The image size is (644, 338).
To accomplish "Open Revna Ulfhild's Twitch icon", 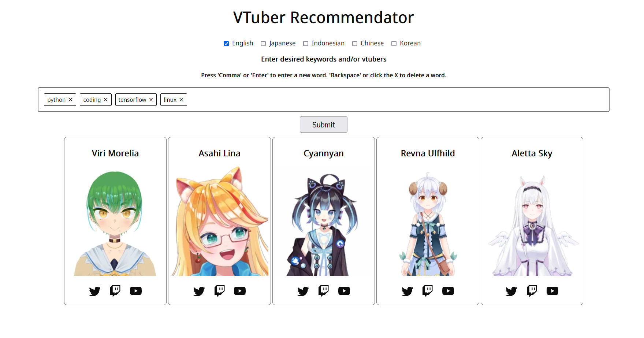I will pyautogui.click(x=428, y=291).
